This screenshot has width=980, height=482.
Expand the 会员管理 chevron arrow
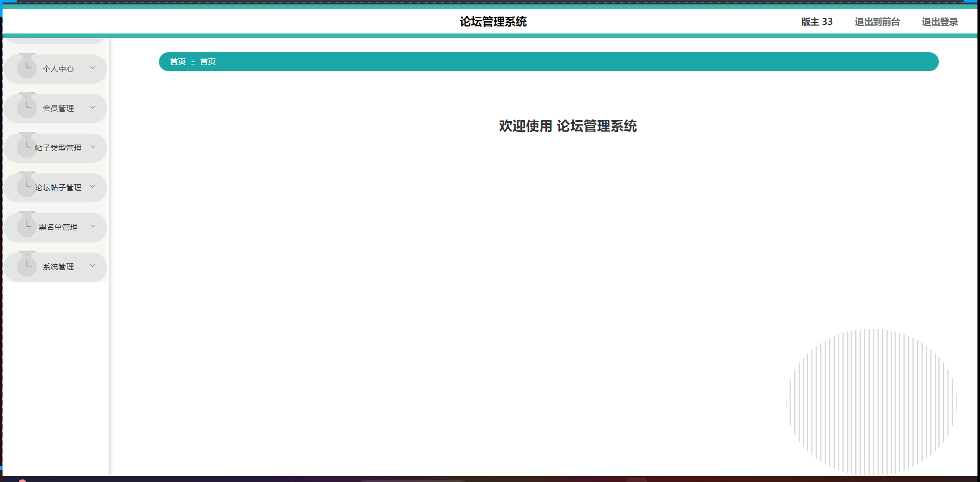click(92, 108)
